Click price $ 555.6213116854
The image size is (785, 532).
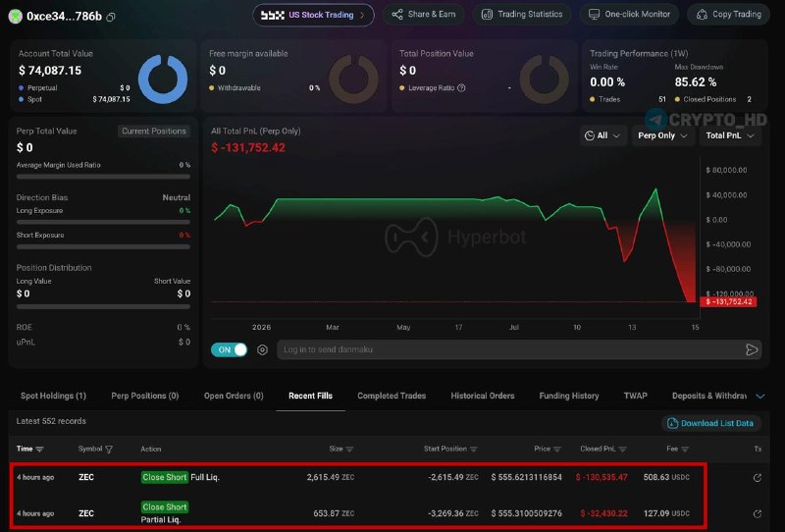point(526,477)
